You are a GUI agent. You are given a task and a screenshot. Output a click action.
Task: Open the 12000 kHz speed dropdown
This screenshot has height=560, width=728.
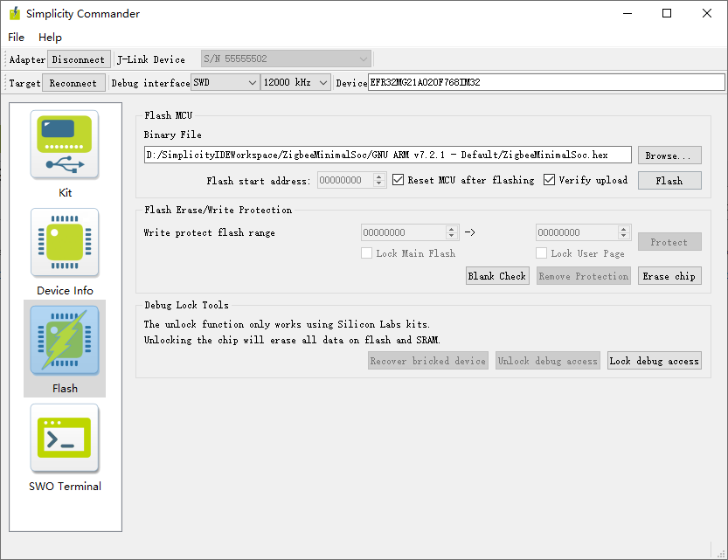pyautogui.click(x=295, y=83)
